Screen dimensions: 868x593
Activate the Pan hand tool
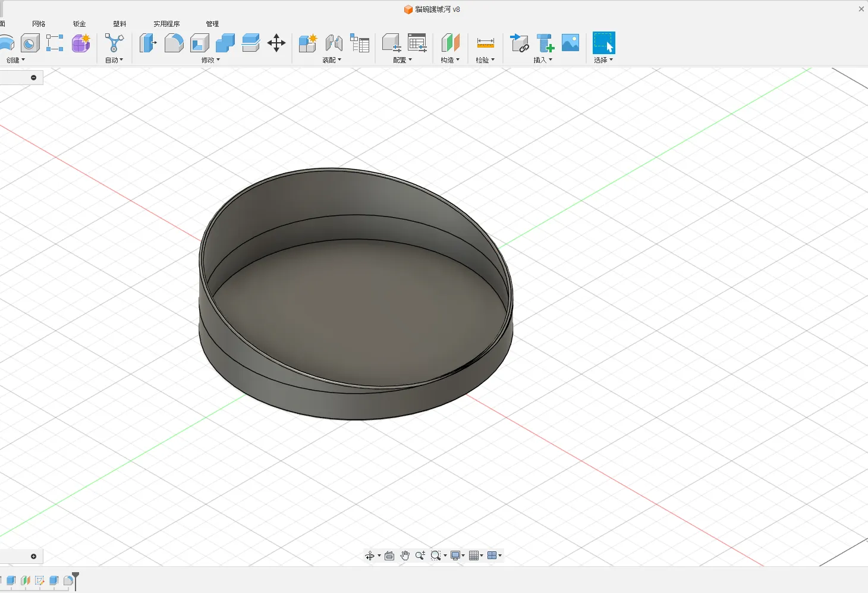tap(405, 556)
